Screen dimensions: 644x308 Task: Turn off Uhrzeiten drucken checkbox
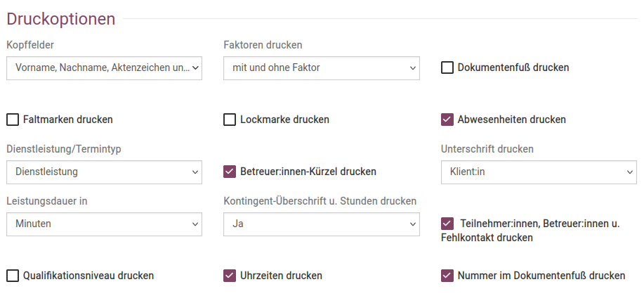tap(230, 276)
